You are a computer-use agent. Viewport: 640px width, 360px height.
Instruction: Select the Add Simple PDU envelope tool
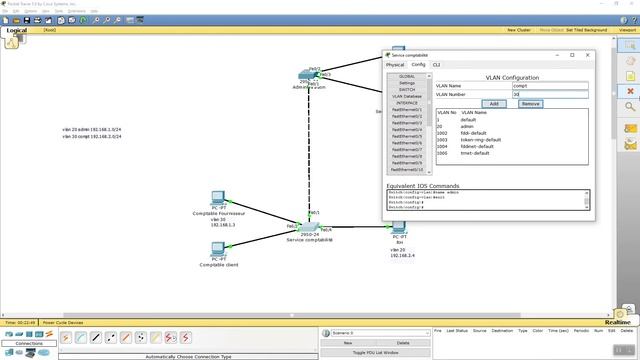pos(630,128)
